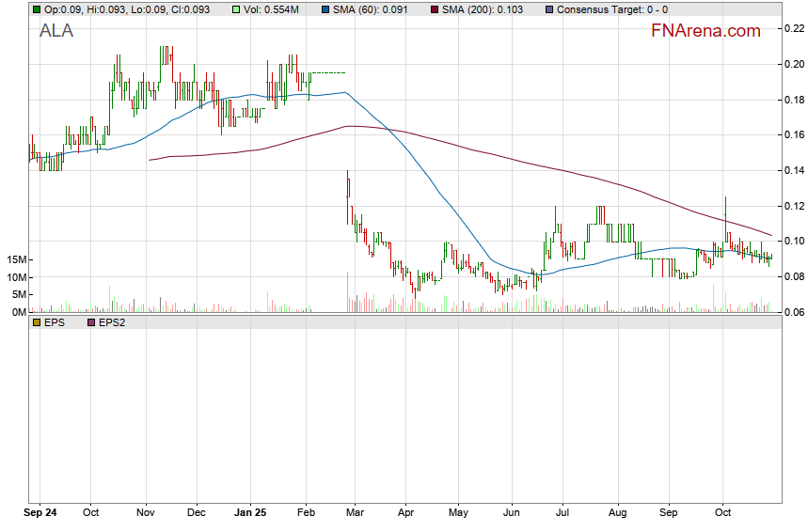The width and height of the screenshot is (808, 532).
Task: Click the Jul label on the date axis
Action: pyautogui.click(x=562, y=514)
